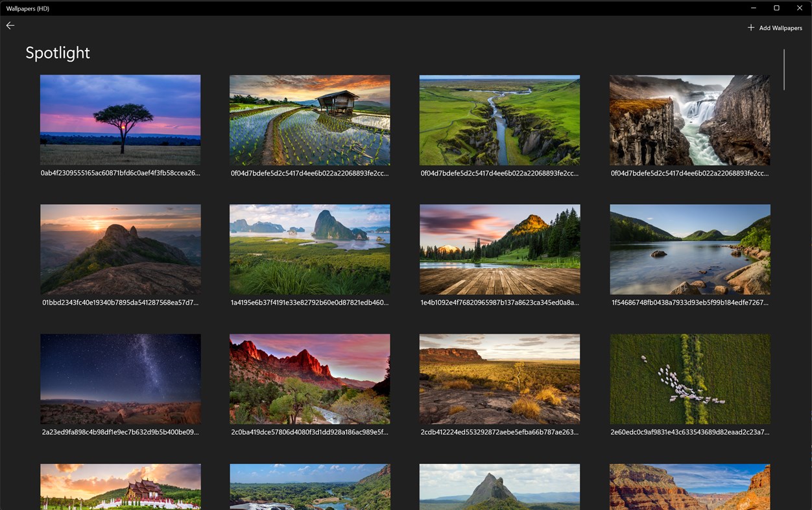Click the vertical scrollbar on the right edge

[x=783, y=69]
